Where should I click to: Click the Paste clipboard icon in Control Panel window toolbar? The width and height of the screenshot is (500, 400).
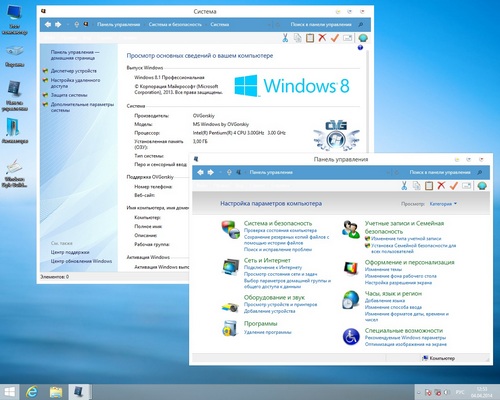click(429, 186)
